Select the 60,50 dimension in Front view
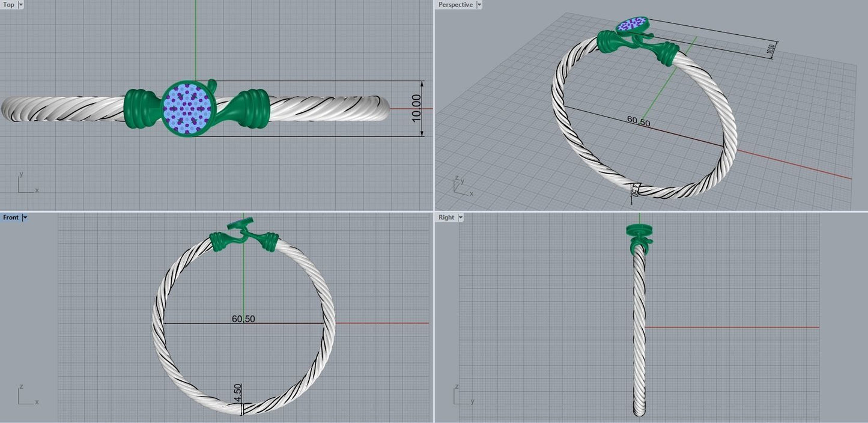This screenshot has height=423, width=868. (x=243, y=318)
